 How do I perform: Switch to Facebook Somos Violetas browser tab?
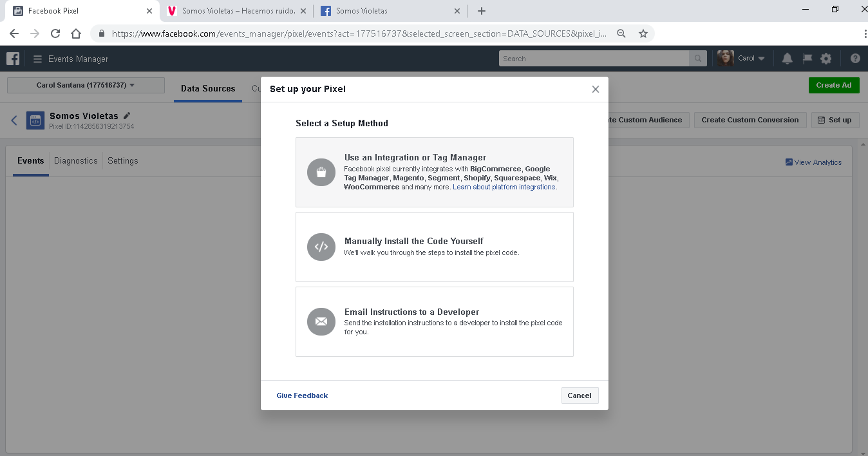tap(390, 11)
